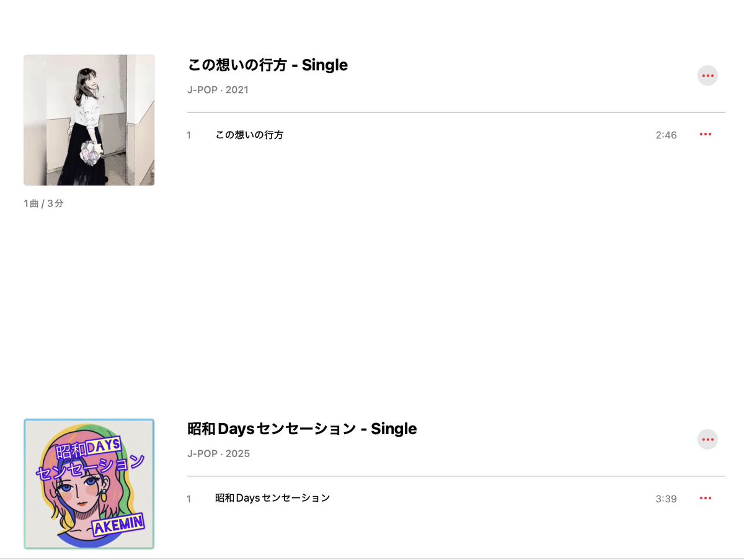744x560 pixels.
Task: Open more options for この想いの行方 single album
Action: (x=707, y=76)
